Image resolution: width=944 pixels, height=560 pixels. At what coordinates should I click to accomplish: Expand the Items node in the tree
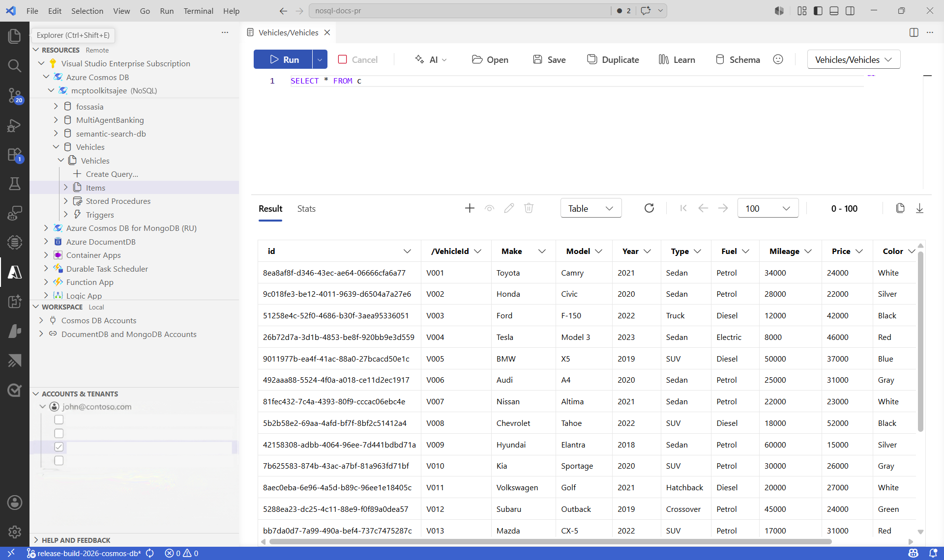click(x=66, y=188)
